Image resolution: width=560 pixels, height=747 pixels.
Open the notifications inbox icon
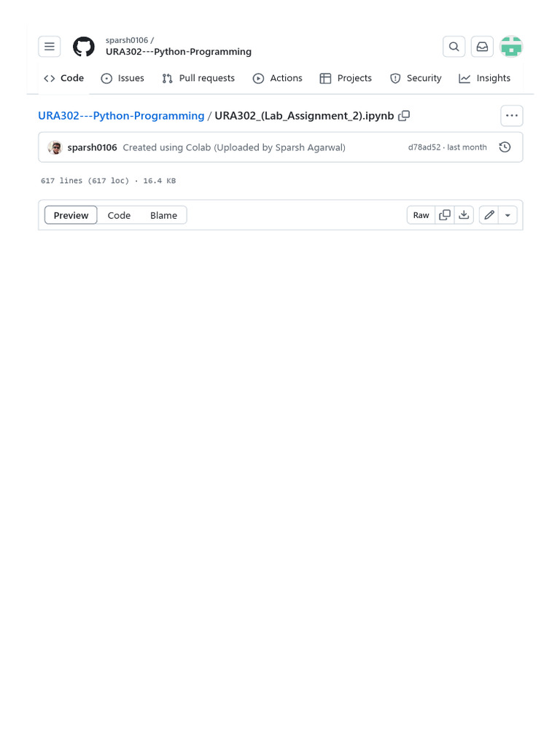coord(482,47)
